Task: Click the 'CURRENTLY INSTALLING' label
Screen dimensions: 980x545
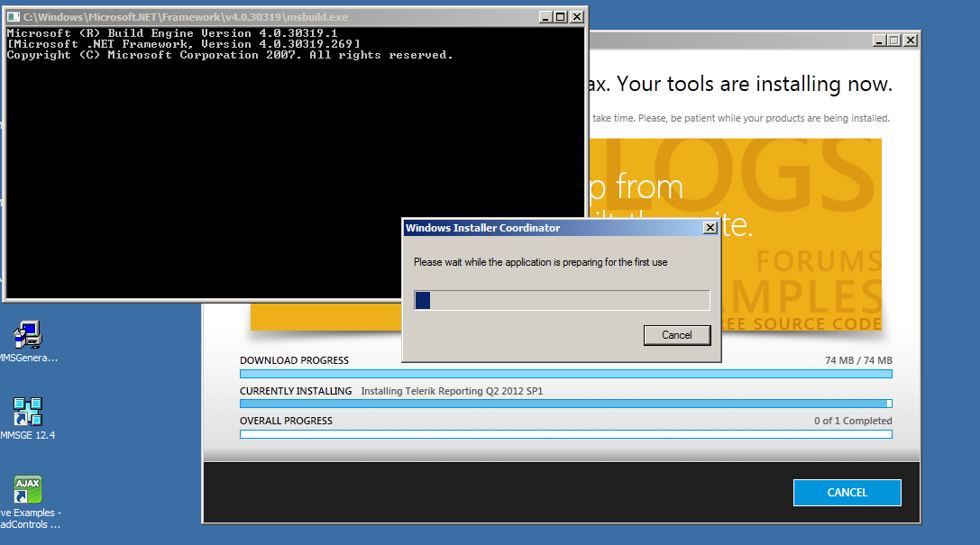Action: coord(296,391)
